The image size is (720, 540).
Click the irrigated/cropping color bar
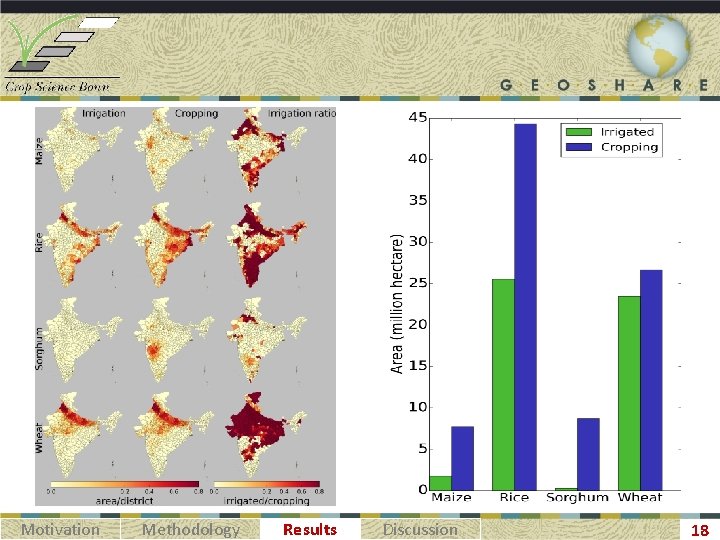267,484
